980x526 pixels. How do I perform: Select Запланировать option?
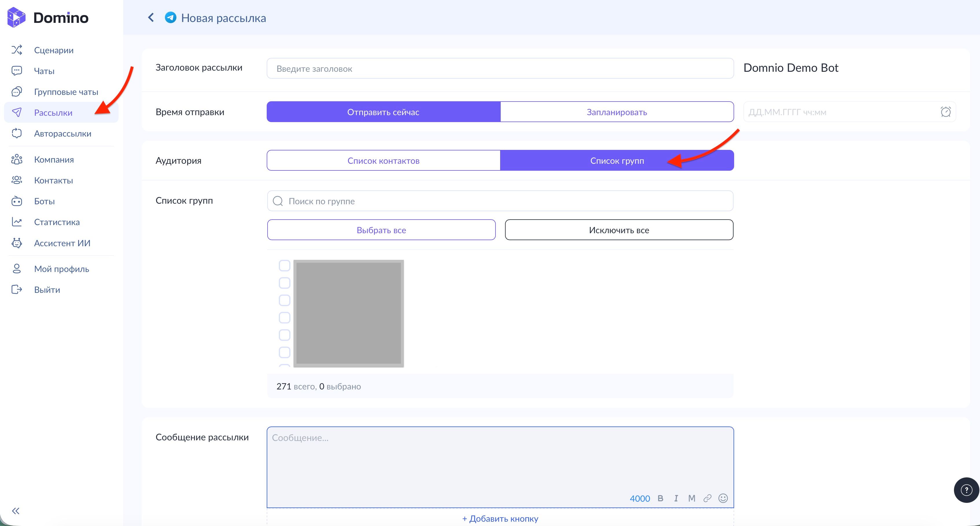coord(617,112)
